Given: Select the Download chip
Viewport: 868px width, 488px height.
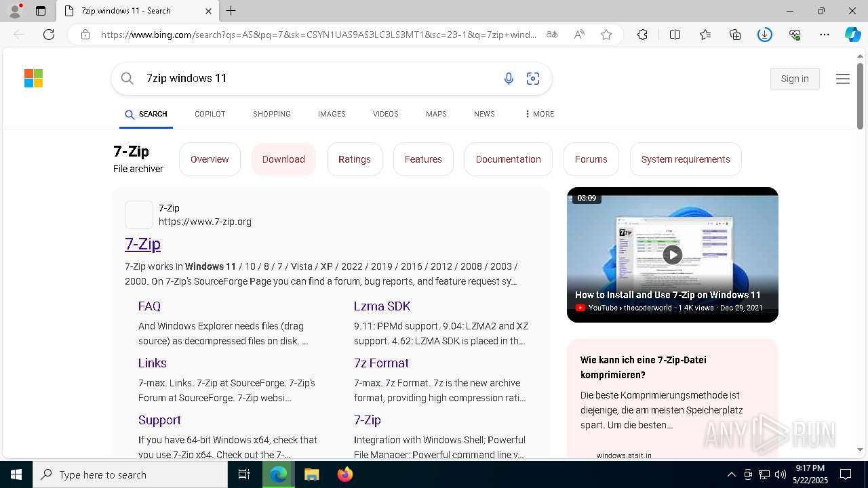Looking at the screenshot, I should pyautogui.click(x=283, y=159).
